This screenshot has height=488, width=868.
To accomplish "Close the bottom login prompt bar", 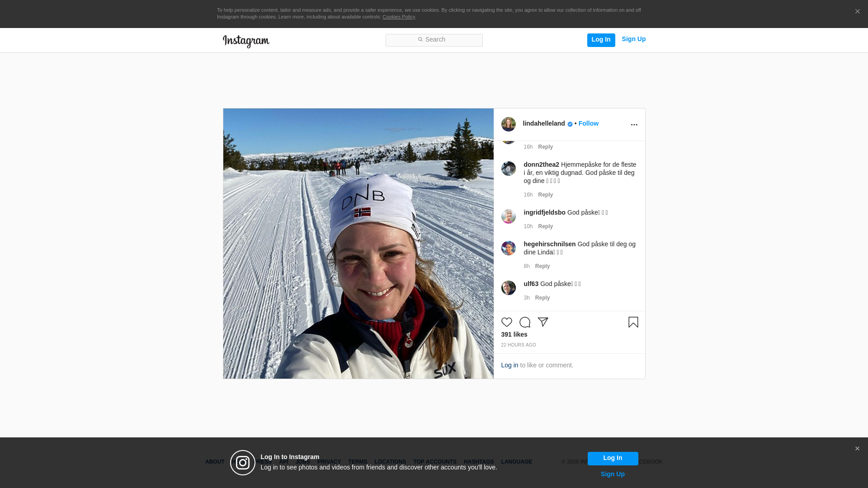I will 857,449.
